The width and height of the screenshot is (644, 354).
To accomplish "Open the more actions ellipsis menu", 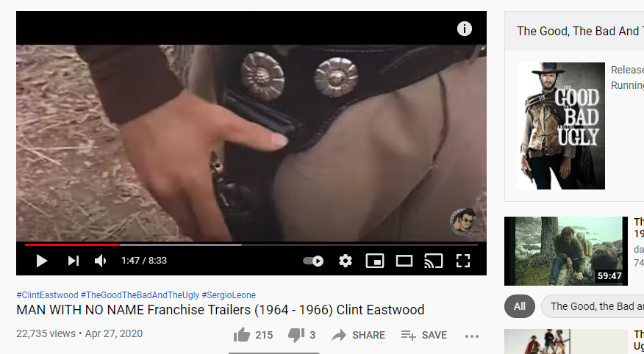I will (472, 336).
